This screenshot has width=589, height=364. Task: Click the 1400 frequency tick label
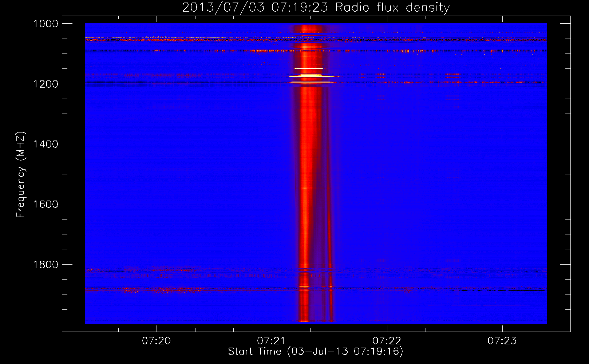tap(46, 144)
